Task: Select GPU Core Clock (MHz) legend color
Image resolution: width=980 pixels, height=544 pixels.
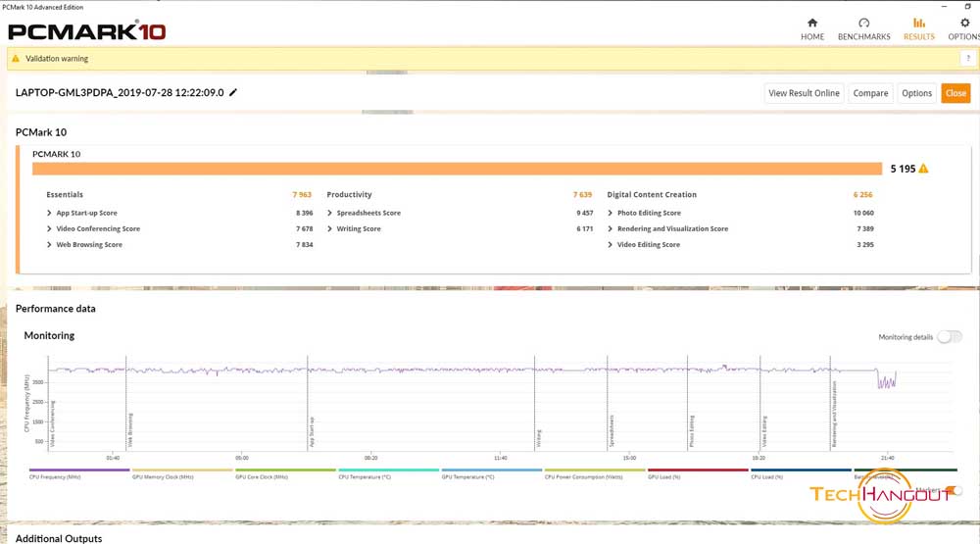Action: click(285, 470)
